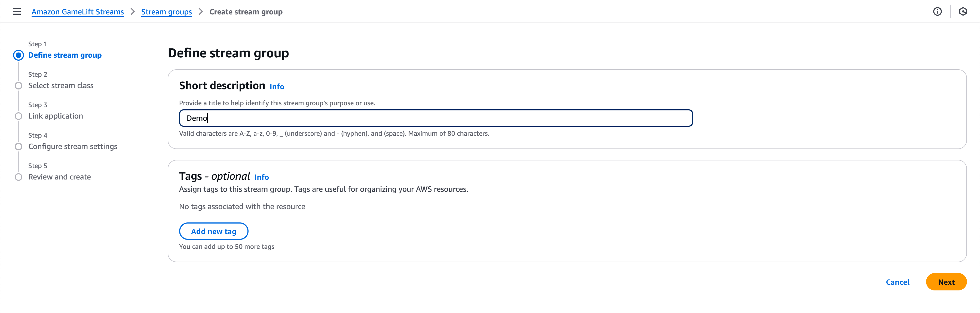Jump to Select stream class step
The width and height of the screenshot is (980, 313).
click(61, 85)
